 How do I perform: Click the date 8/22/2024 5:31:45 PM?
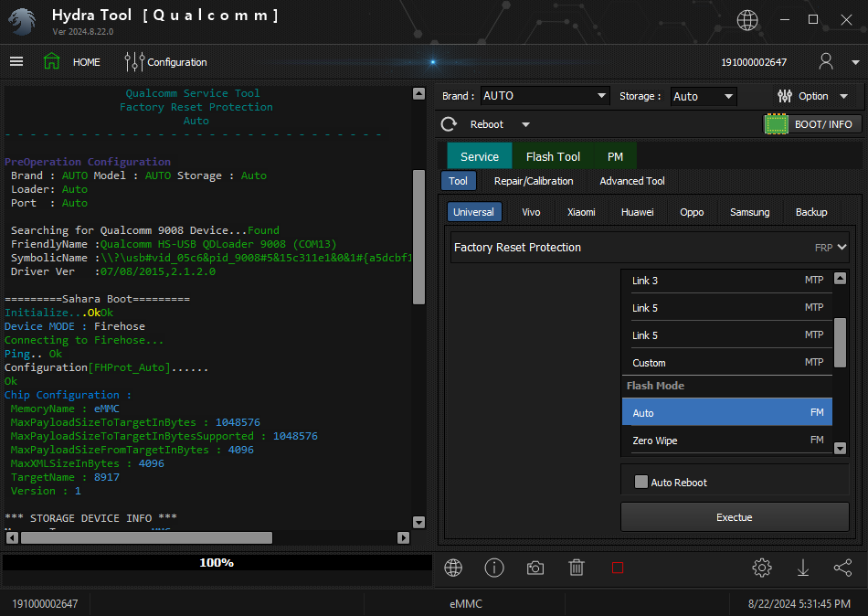click(799, 604)
